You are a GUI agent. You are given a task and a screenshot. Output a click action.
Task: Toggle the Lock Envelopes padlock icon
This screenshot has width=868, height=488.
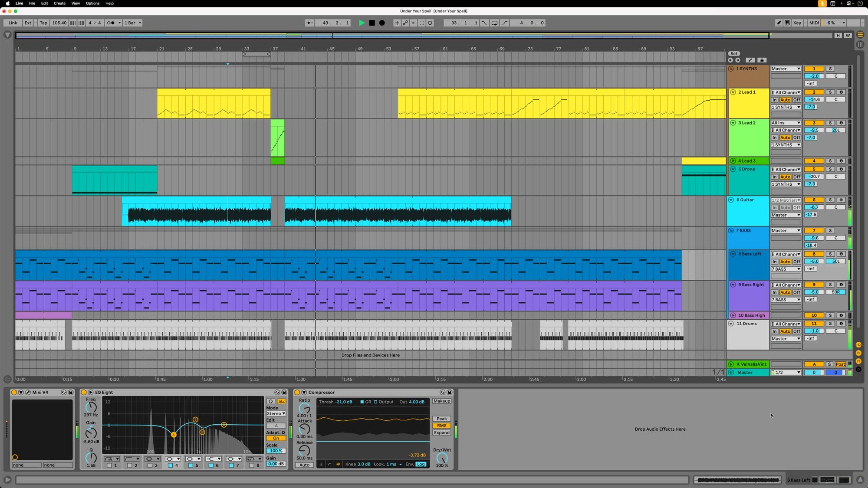pos(762,60)
